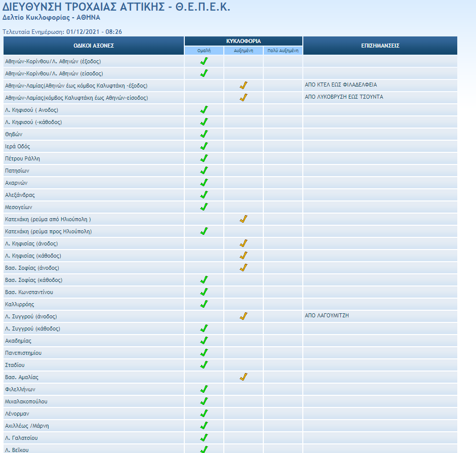Screen dimensions: 476x453
Task: Click the green checkmark for Θηβών row
Action: (204, 134)
